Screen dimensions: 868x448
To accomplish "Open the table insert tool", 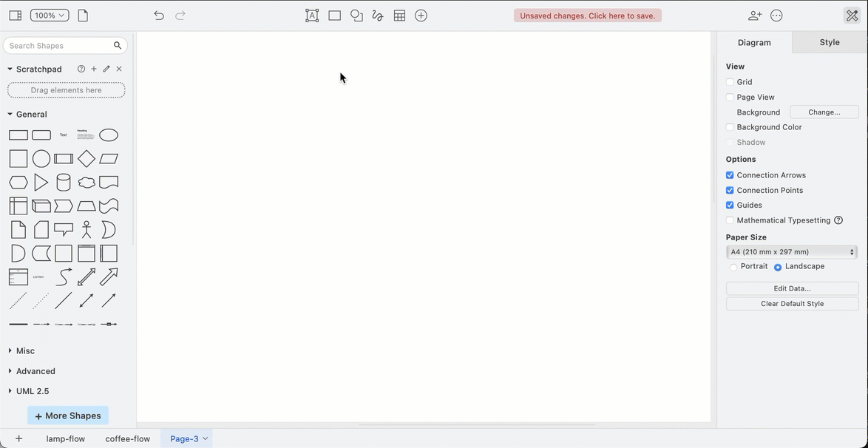I will click(x=399, y=15).
